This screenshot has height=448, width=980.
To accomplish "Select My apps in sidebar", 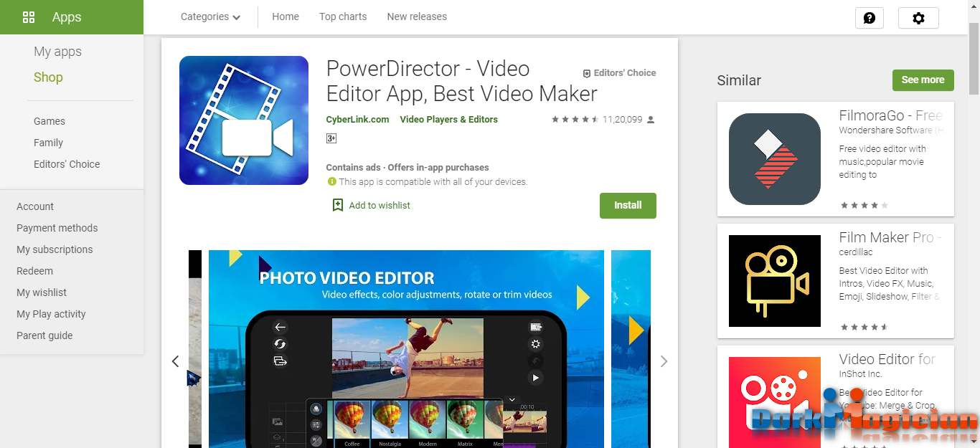I will point(57,52).
